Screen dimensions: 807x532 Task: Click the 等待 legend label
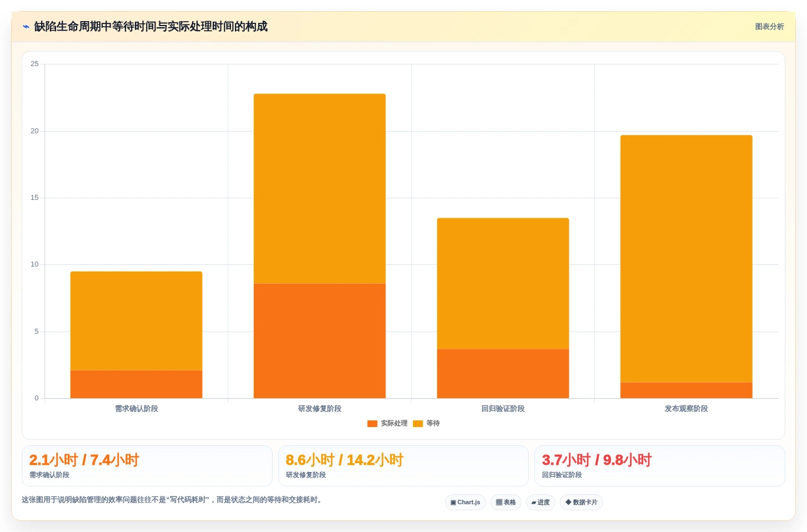pos(433,423)
